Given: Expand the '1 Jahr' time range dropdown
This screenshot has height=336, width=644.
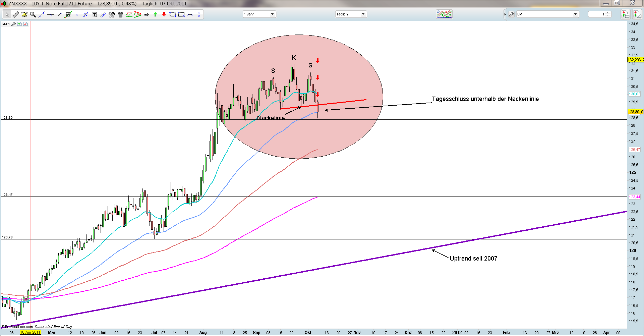Looking at the screenshot, I should point(272,14).
